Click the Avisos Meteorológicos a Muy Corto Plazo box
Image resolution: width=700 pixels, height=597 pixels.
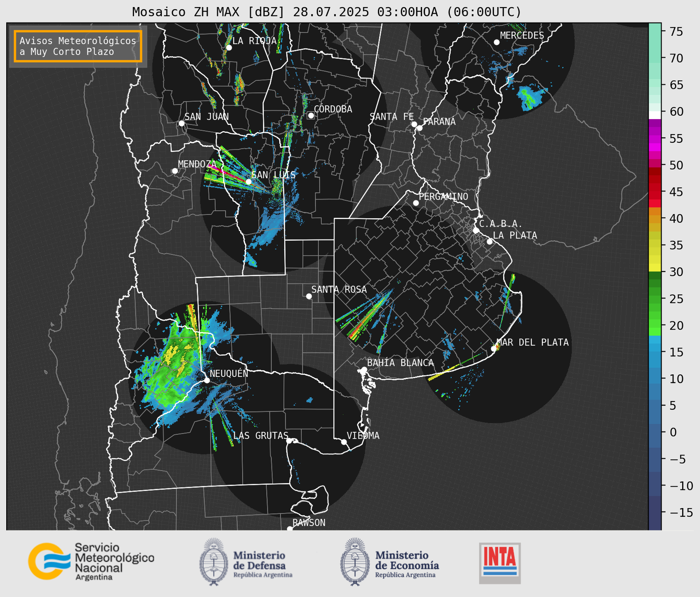[78, 46]
